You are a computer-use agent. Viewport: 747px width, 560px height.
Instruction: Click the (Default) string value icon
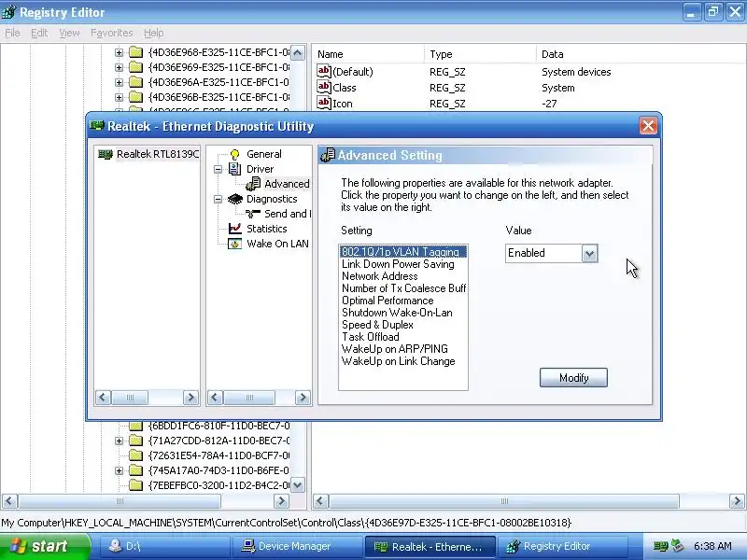pos(324,72)
